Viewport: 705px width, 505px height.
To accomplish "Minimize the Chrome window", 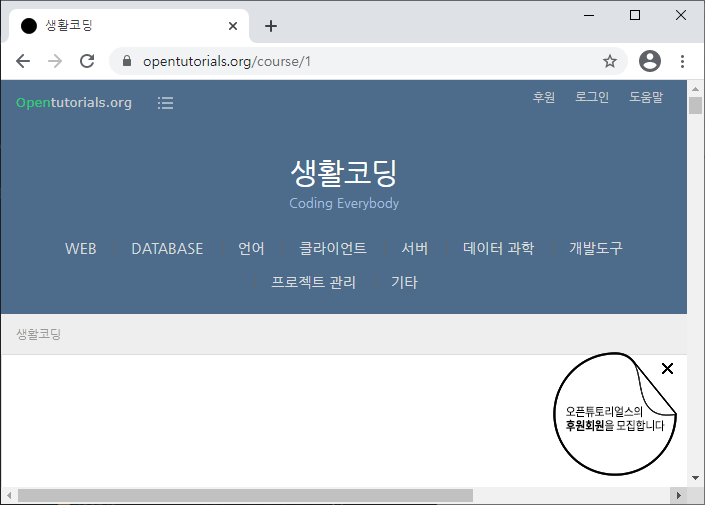I will [x=589, y=15].
